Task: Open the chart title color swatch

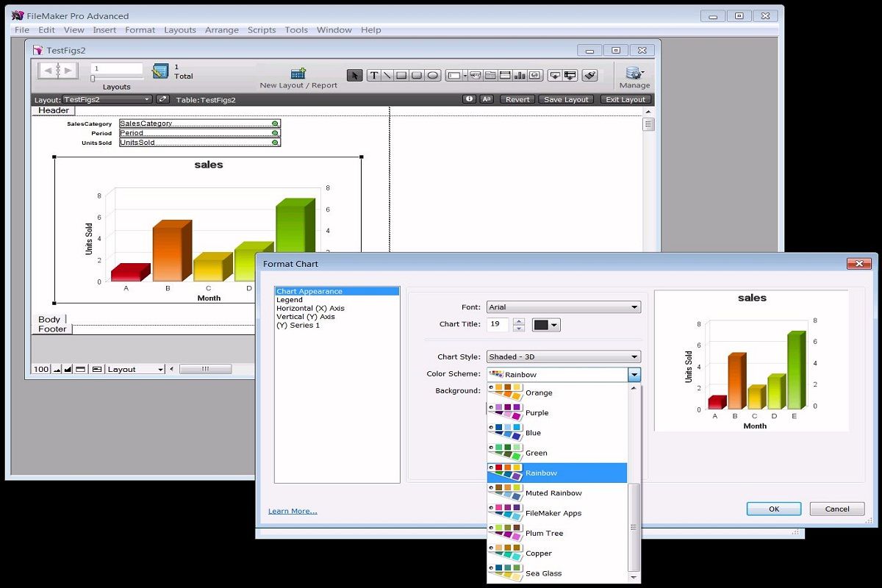Action: pos(542,324)
